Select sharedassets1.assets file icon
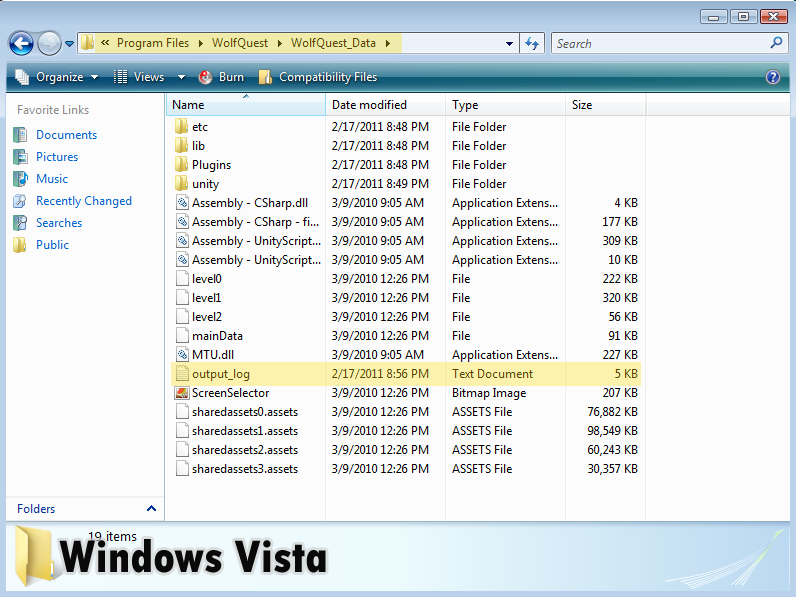Viewport: 796px width, 597px height. (x=182, y=430)
